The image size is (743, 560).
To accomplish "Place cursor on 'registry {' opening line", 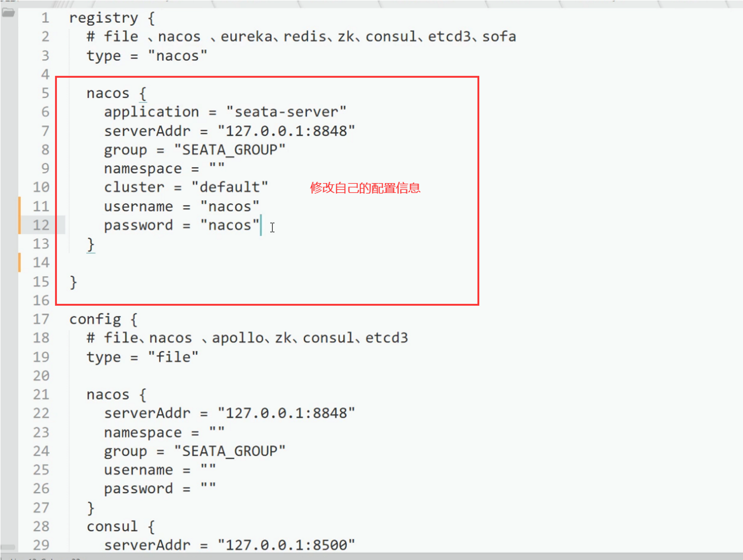I will [112, 18].
